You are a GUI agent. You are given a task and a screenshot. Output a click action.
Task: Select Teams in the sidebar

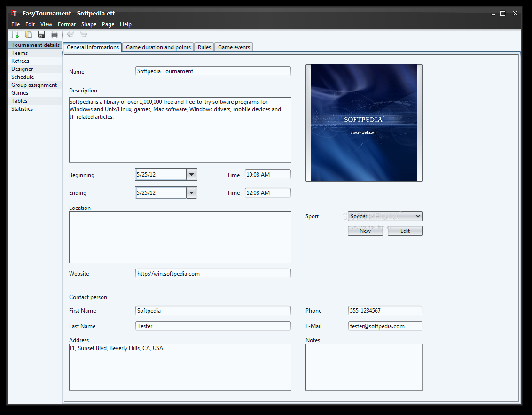tap(19, 53)
